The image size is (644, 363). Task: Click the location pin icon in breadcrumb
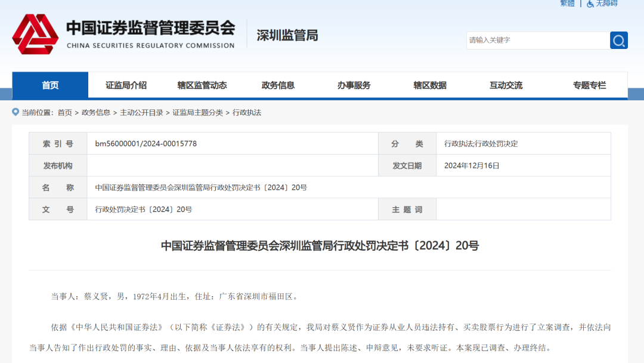[16, 112]
